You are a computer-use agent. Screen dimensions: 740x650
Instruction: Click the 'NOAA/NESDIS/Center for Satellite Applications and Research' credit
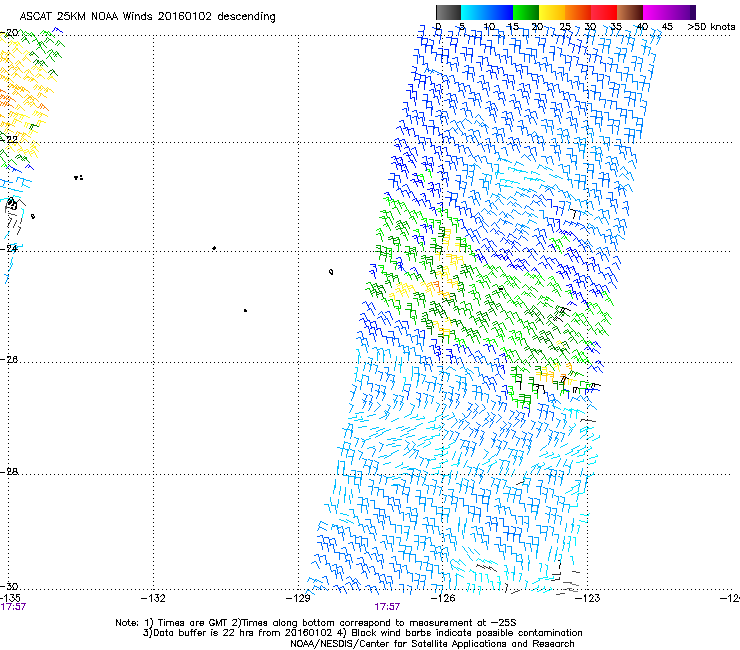pyautogui.click(x=432, y=644)
